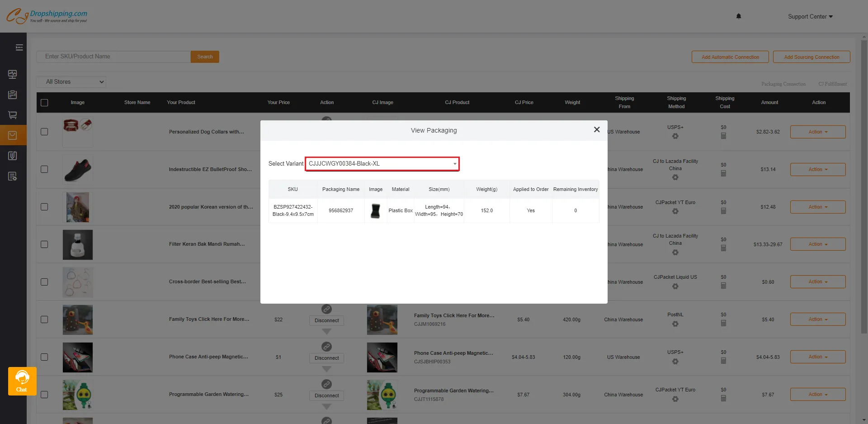Switch to the CJ Fulfillment tab
Screen dimensions: 868x424
coord(832,84)
